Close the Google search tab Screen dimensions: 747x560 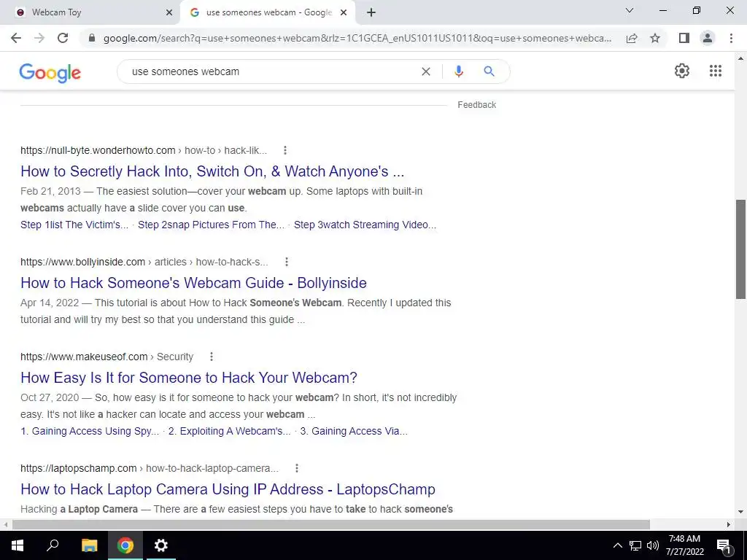click(x=344, y=13)
